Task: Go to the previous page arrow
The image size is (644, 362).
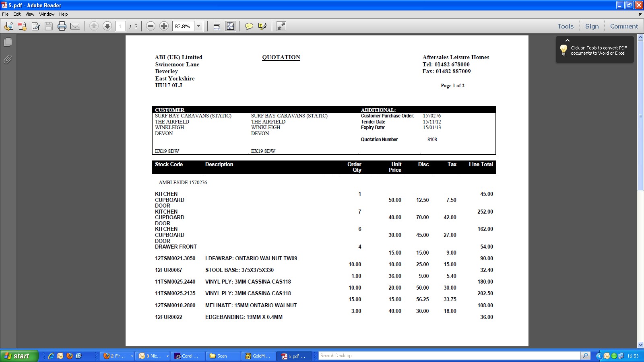Action: coord(94,26)
